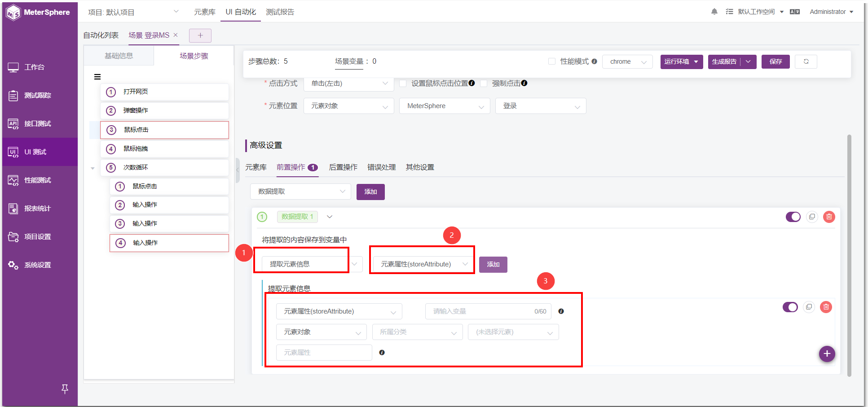
Task: Click info icon beside 元素属性 field
Action: click(x=382, y=353)
